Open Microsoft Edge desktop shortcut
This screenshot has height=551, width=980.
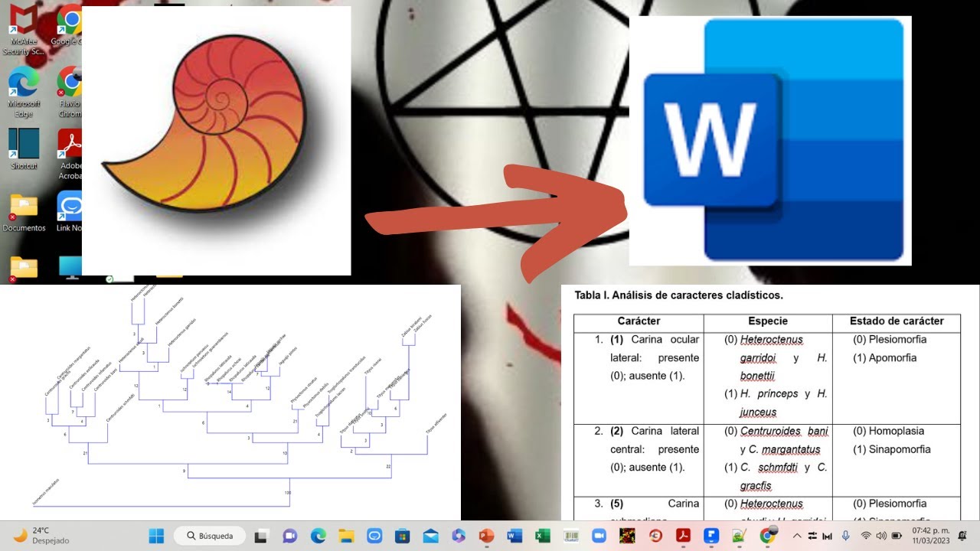click(24, 93)
